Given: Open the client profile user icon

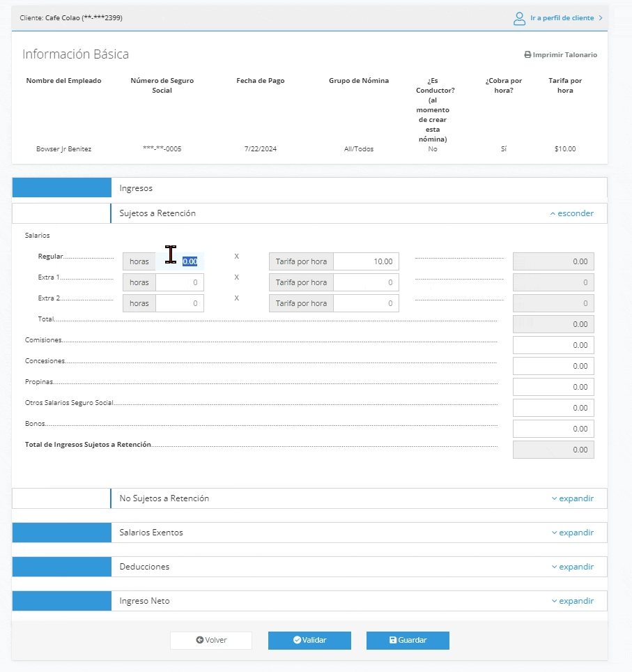Looking at the screenshot, I should (x=519, y=18).
